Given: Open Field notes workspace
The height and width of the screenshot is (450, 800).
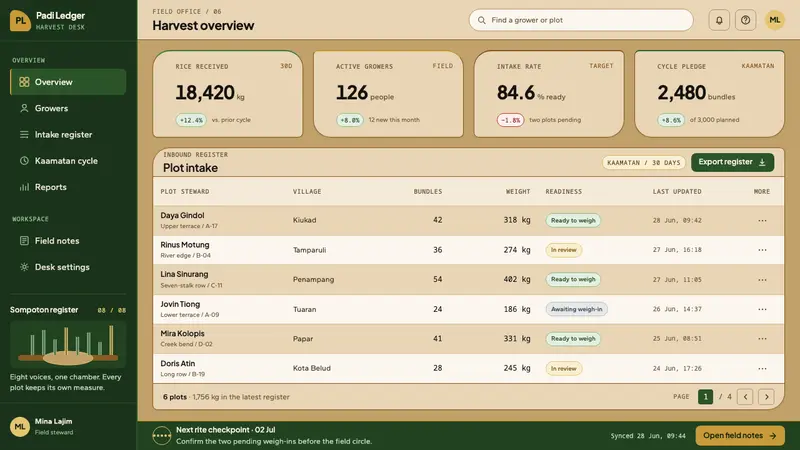Looking at the screenshot, I should 68,241.
